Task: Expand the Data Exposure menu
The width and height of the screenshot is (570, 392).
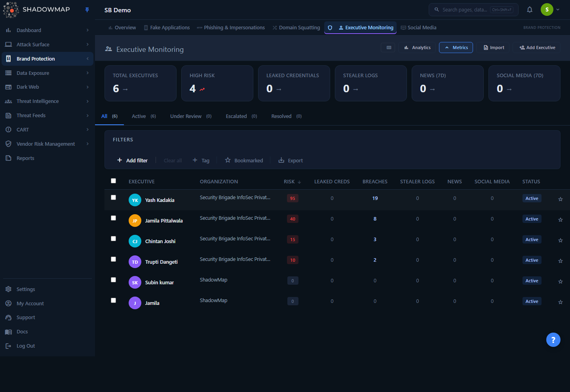Action: click(47, 73)
